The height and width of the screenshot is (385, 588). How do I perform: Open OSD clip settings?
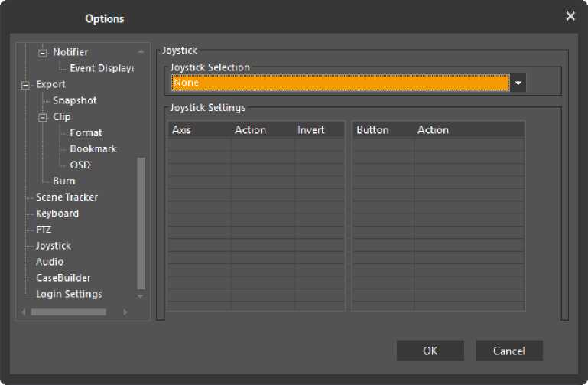tap(80, 165)
